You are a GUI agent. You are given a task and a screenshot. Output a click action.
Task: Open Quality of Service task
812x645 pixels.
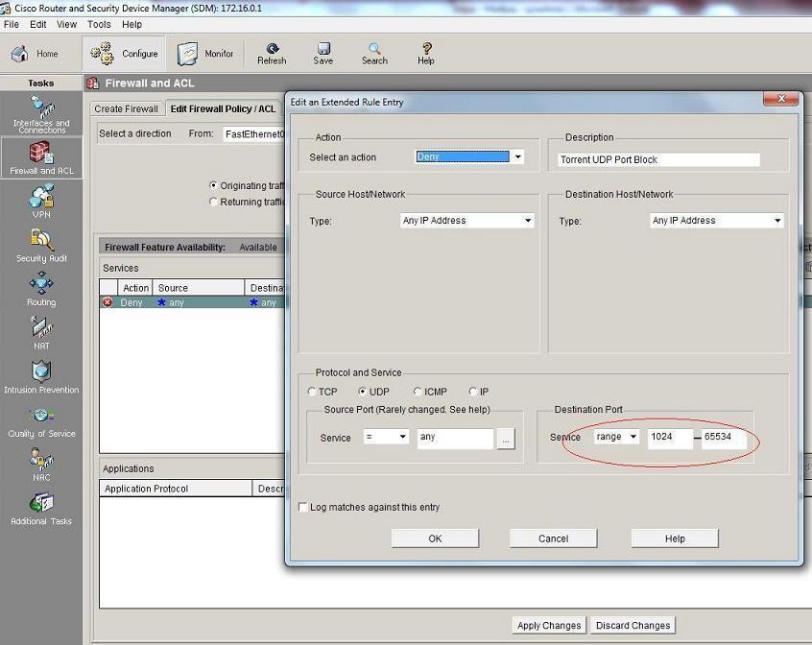pos(41,420)
